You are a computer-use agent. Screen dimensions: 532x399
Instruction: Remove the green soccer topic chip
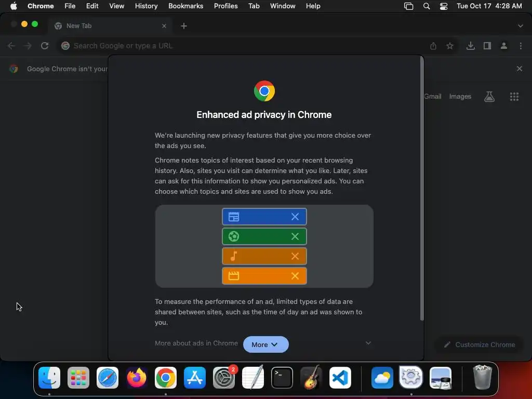[x=295, y=236]
